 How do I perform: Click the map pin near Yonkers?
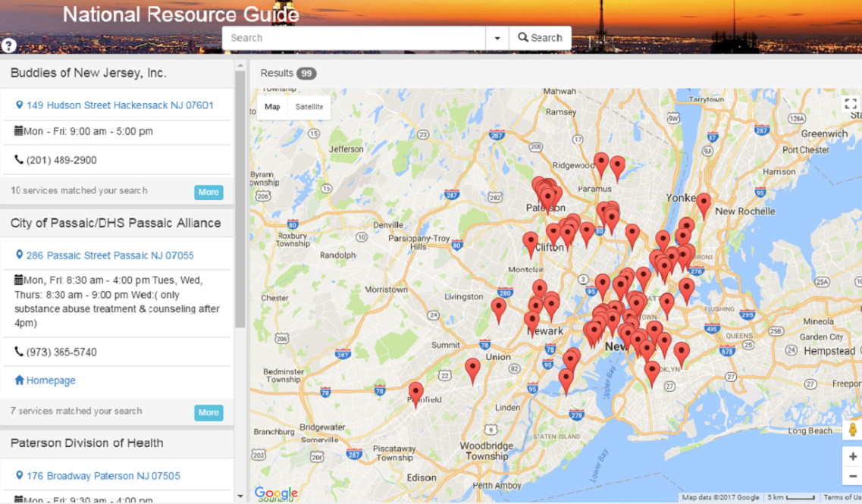pos(704,207)
